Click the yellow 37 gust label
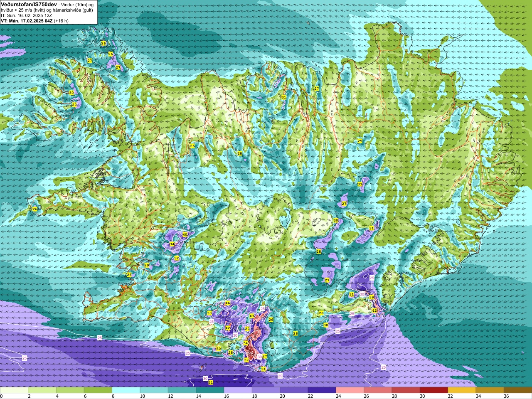The image size is (532, 399). [x=246, y=360]
